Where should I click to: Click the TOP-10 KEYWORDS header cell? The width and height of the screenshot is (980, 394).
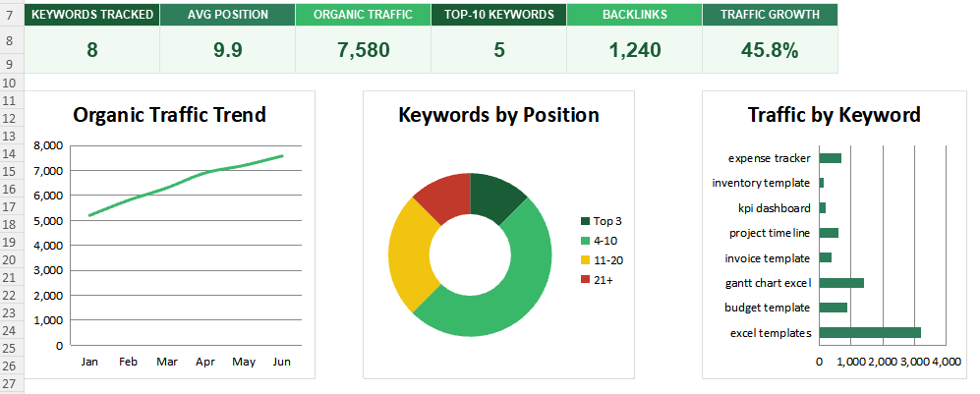tap(498, 15)
